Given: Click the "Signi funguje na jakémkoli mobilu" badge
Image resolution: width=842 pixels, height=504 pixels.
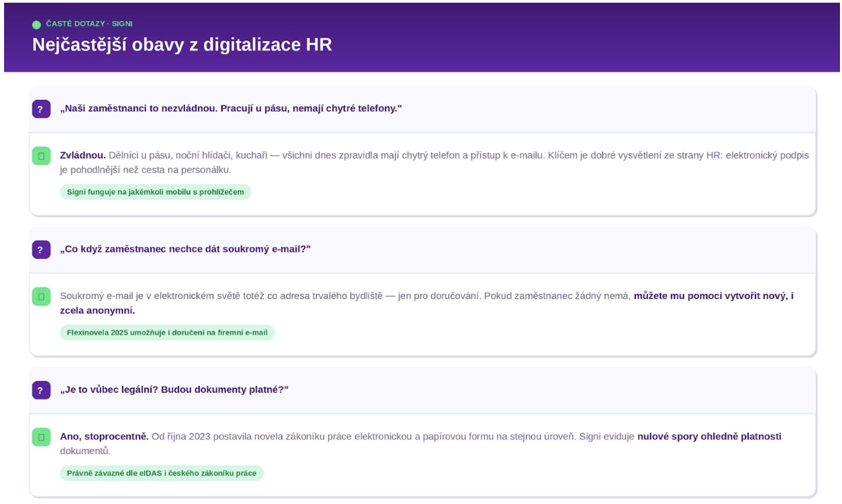Looking at the screenshot, I should point(155,192).
